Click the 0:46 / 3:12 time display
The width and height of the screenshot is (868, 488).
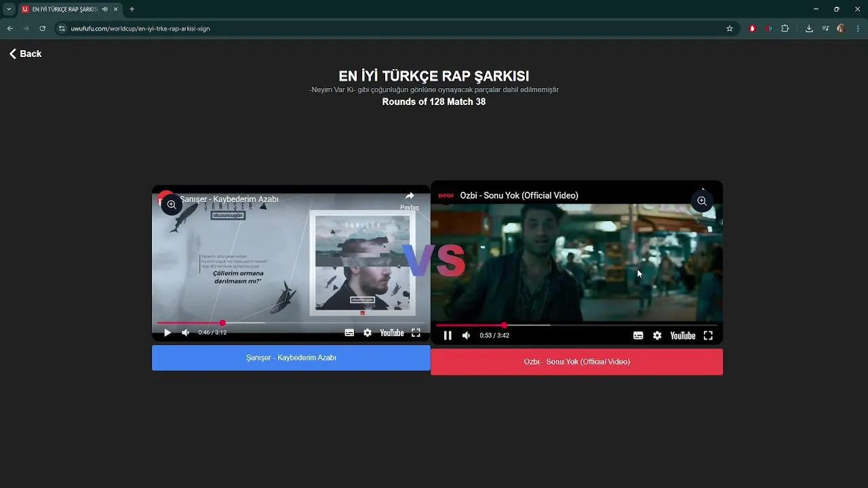(212, 333)
